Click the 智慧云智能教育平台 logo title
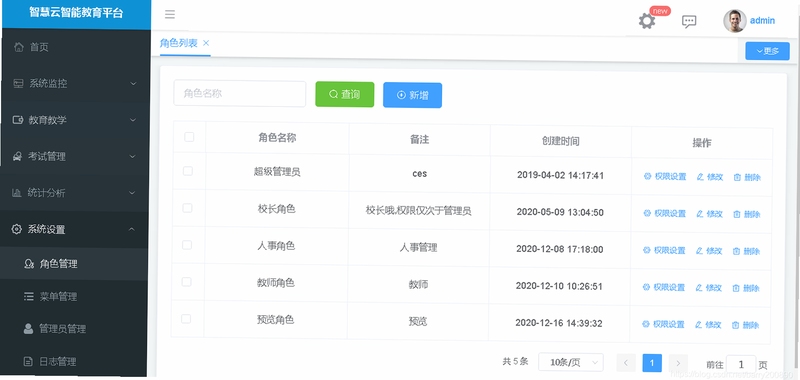This screenshot has height=380, width=800. click(x=76, y=13)
